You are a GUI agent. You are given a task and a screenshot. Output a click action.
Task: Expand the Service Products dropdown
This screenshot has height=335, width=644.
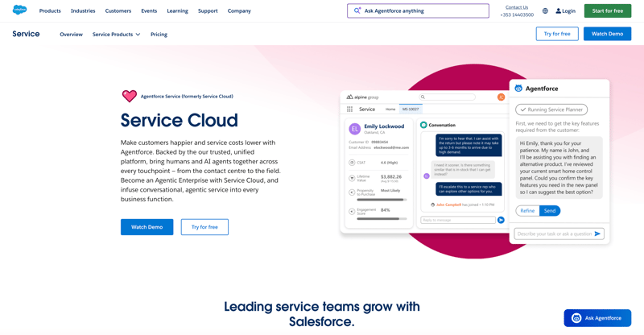pyautogui.click(x=116, y=35)
